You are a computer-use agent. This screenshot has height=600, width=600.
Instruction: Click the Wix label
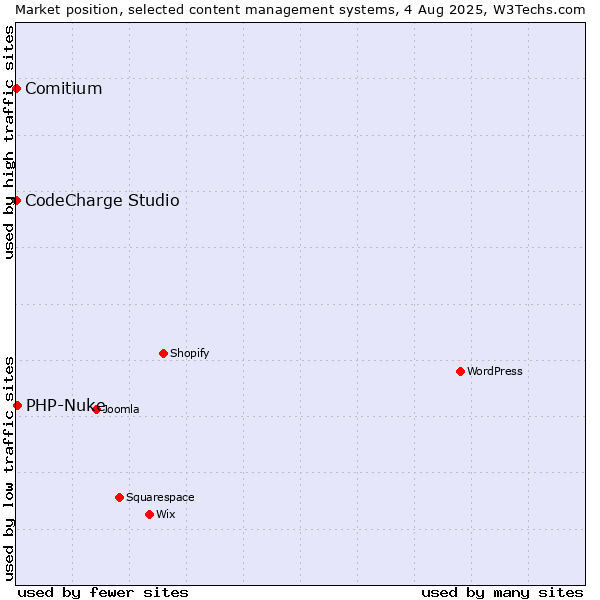(x=166, y=514)
